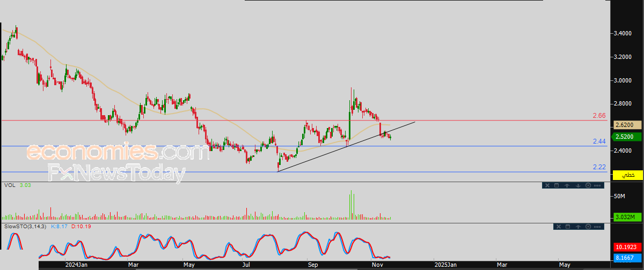Move the SlowSTO panel up
This screenshot has height=270, width=644.
579,227
